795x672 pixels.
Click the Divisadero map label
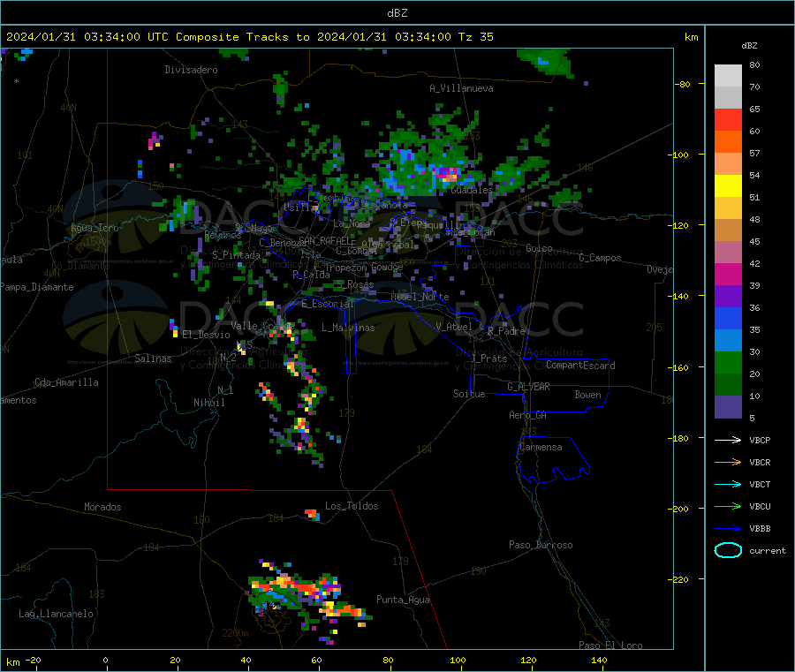[191, 70]
